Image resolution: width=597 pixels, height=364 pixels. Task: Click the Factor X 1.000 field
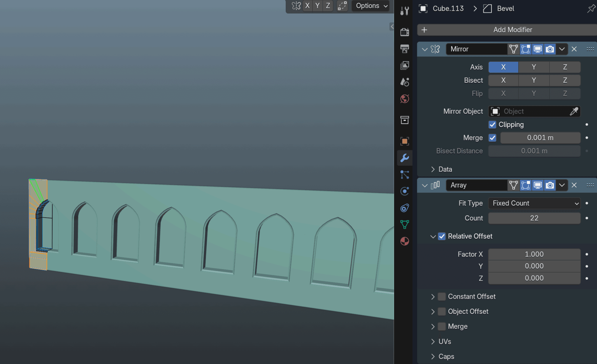click(534, 254)
